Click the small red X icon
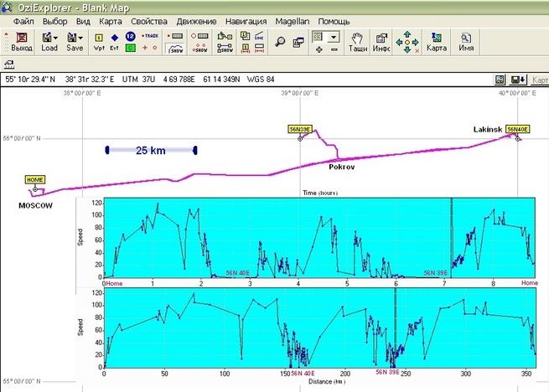Image resolution: width=549 pixels, height=392 pixels. click(x=417, y=51)
